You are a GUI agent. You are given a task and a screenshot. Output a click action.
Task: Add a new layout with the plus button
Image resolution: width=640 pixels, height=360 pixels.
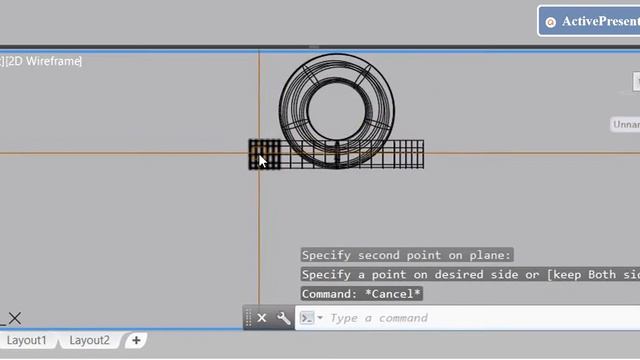coord(136,340)
